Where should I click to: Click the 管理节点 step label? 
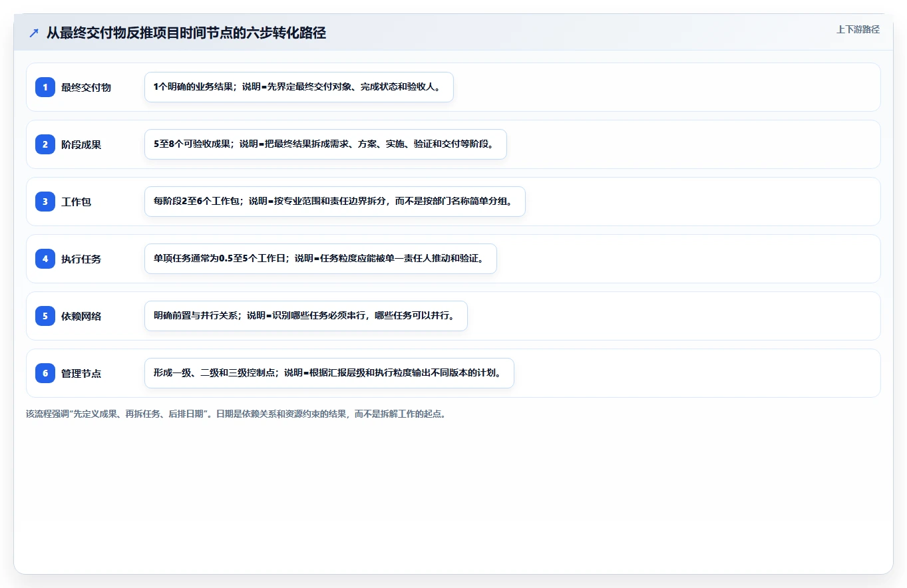pos(81,373)
